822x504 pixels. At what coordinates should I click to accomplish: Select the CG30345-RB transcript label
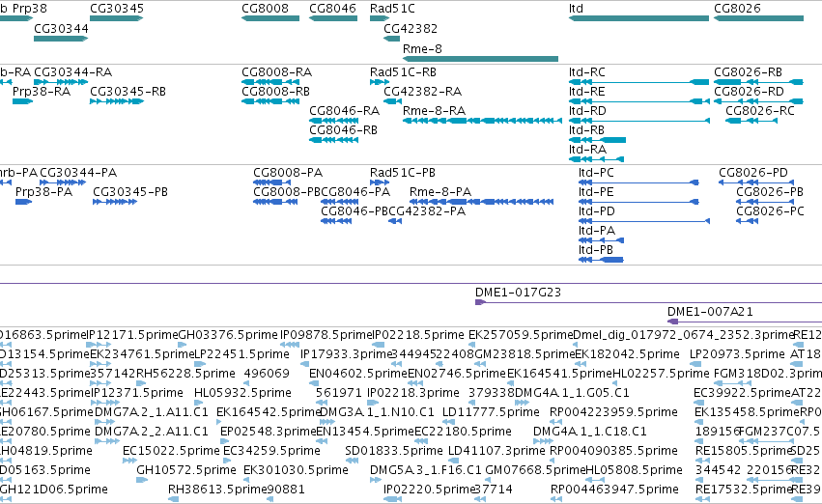click(128, 92)
